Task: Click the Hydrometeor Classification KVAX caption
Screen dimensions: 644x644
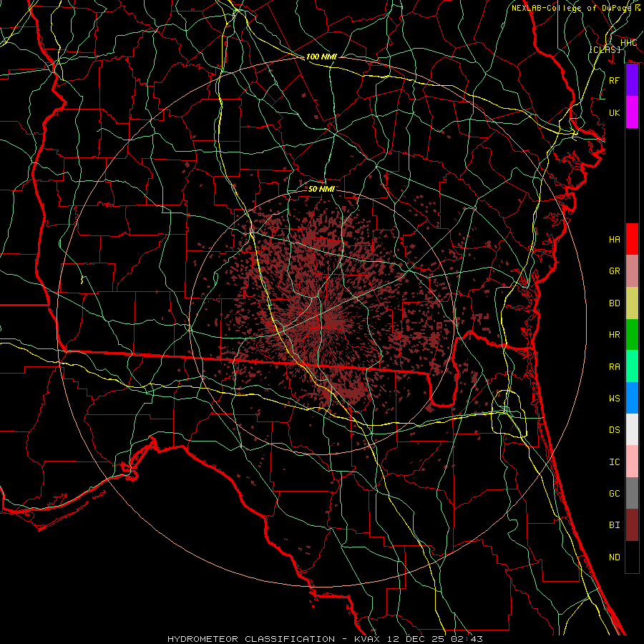Action: (325, 639)
